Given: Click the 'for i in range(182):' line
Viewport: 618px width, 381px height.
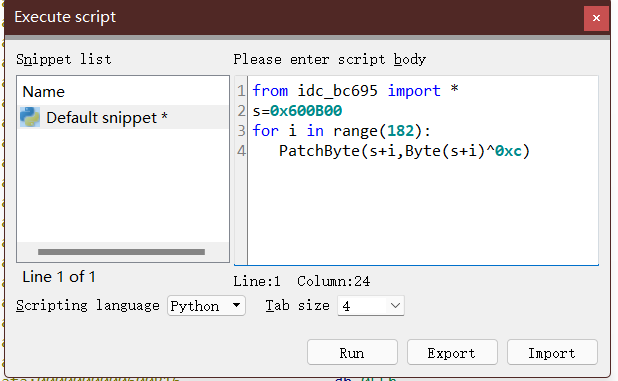Looking at the screenshot, I should tap(342, 131).
